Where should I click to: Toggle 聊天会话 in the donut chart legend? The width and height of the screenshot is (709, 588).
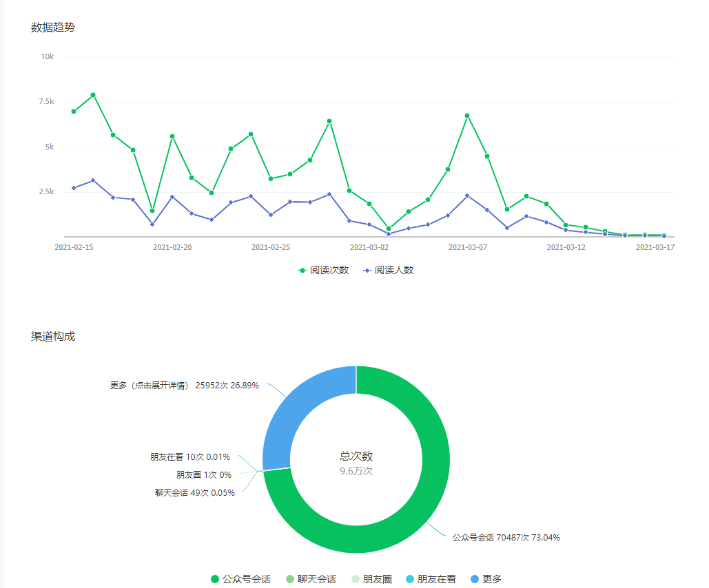tap(311, 579)
